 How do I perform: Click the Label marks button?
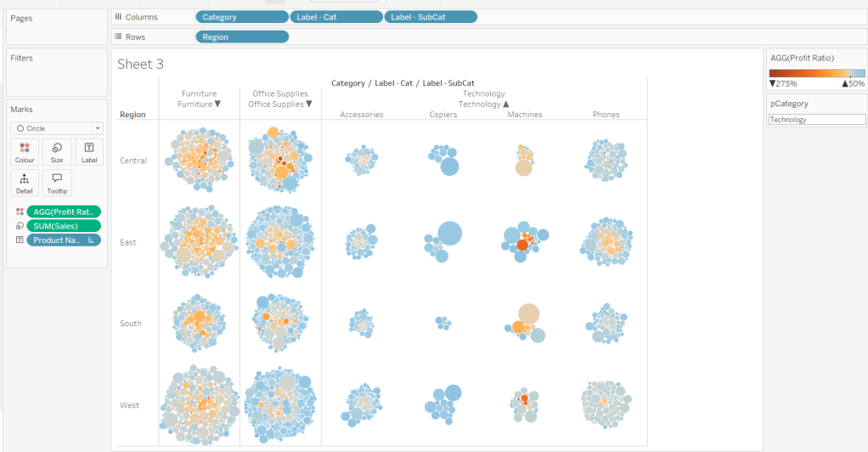pos(89,152)
